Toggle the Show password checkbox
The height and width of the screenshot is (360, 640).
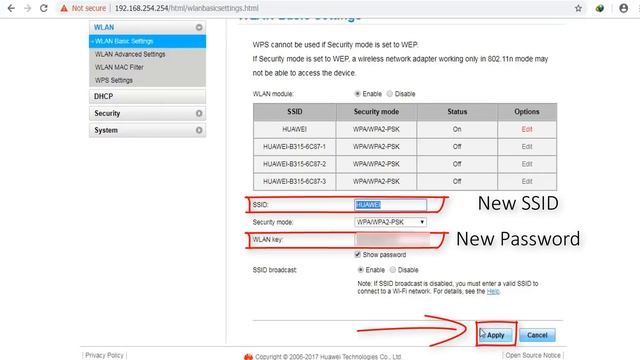click(x=358, y=254)
